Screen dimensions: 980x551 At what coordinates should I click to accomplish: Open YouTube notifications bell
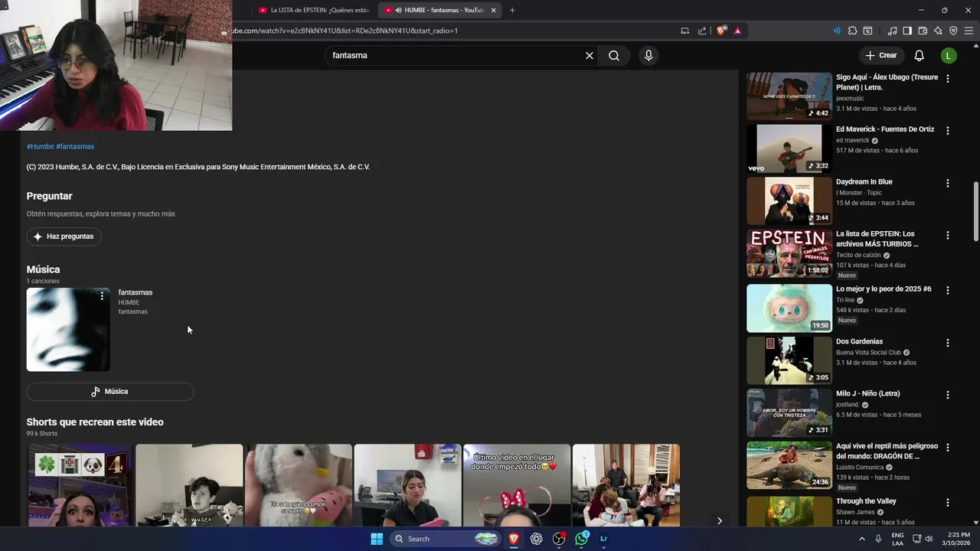pos(920,55)
